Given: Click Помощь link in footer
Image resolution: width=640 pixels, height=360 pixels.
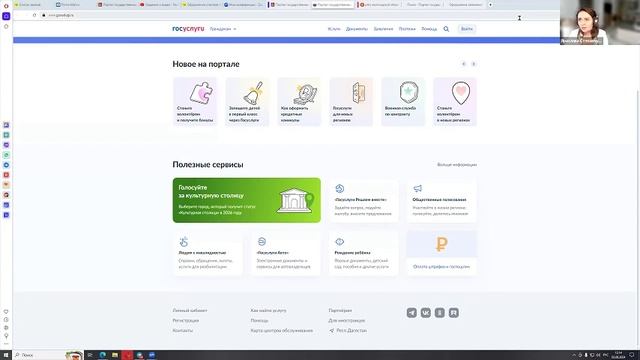Looking at the screenshot, I should coord(259,320).
